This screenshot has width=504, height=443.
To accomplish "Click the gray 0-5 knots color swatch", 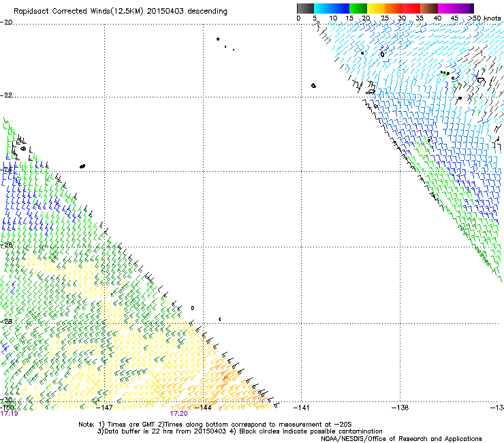I will 305,8.
